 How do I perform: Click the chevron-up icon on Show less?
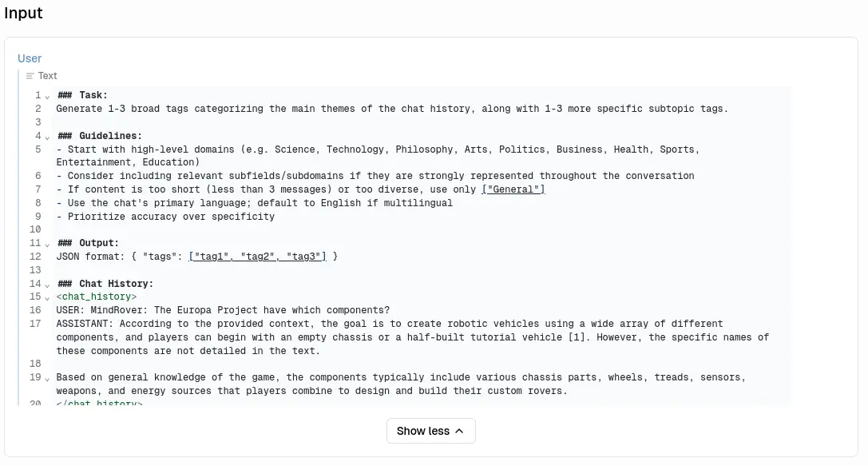coord(459,431)
